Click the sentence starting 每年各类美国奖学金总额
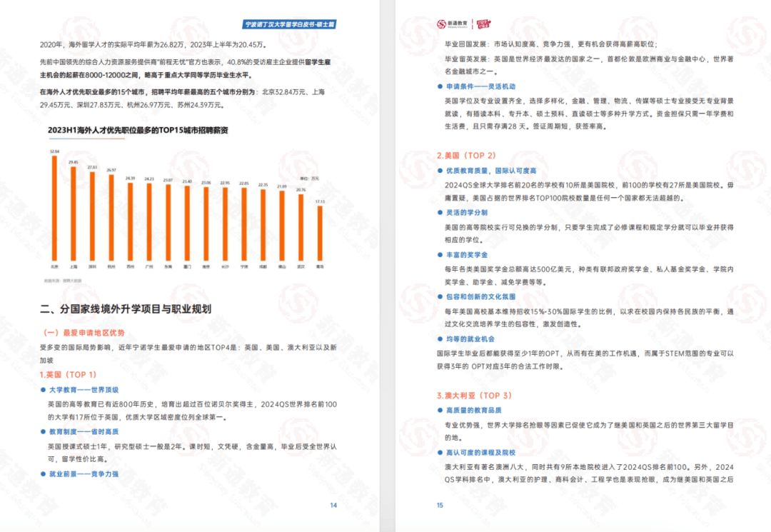Viewport: 771px width, 532px height. [589, 276]
